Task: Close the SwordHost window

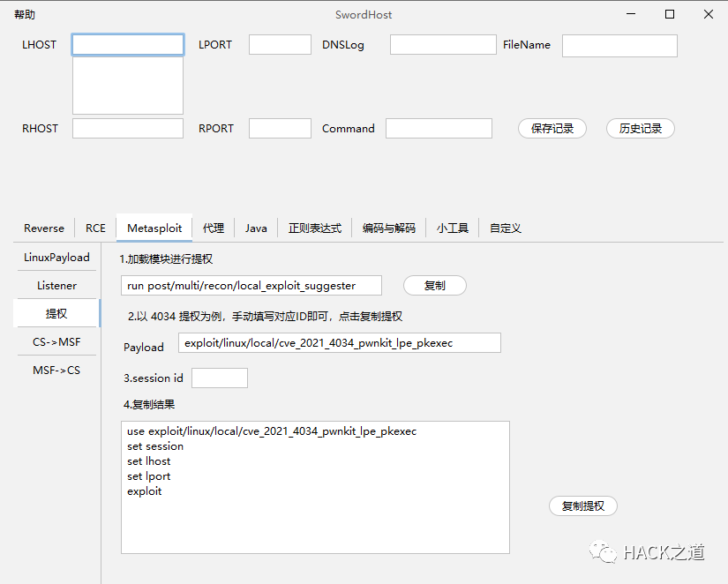Action: point(709,14)
